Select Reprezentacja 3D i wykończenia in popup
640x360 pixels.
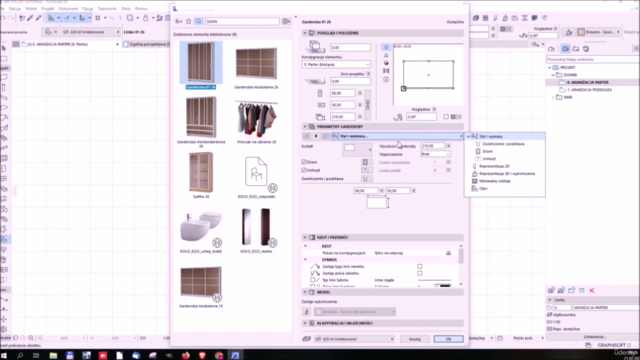point(507,173)
